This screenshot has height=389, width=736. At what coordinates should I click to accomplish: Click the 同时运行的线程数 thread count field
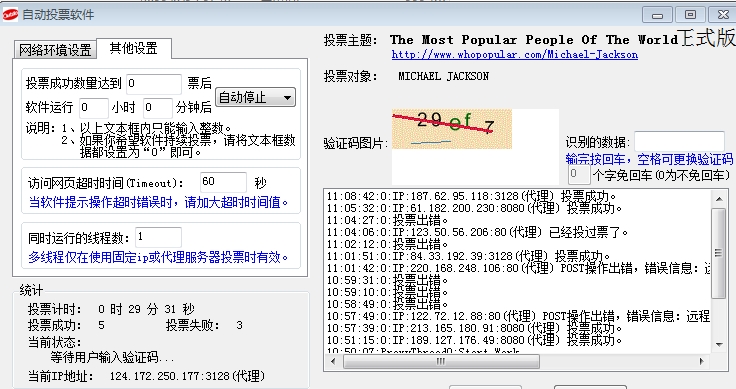158,237
